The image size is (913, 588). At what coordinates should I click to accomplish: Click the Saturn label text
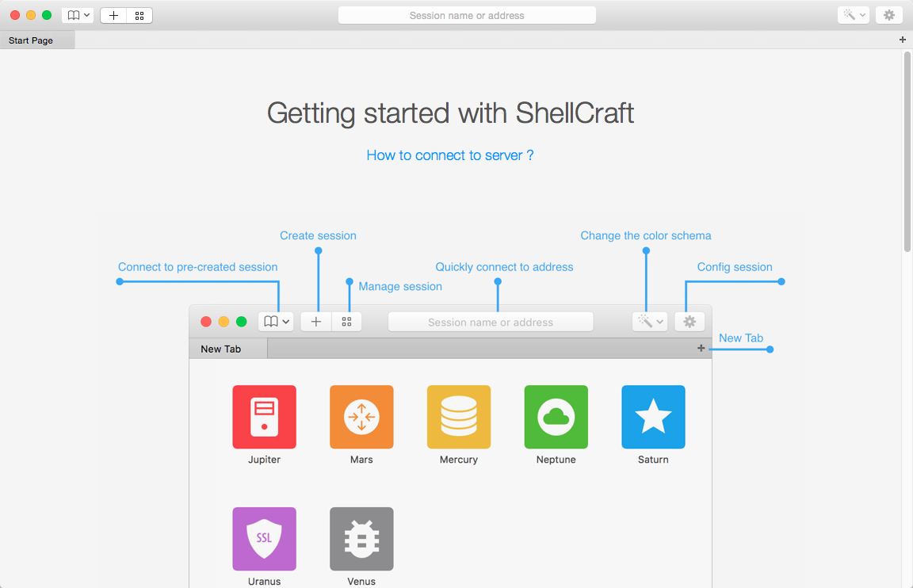tap(653, 460)
